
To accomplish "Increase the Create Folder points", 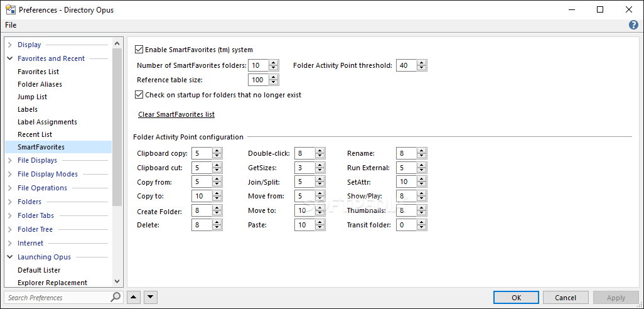I will (217, 209).
